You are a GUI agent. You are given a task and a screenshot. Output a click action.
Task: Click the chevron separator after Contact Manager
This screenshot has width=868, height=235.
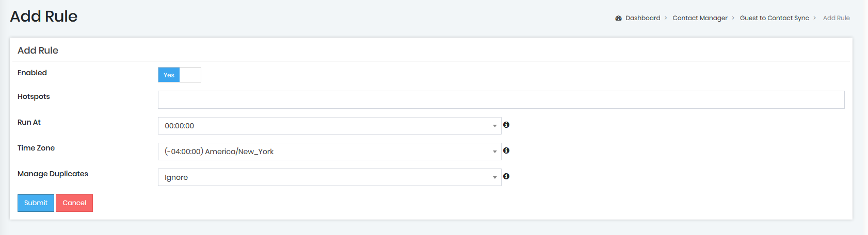click(x=733, y=18)
